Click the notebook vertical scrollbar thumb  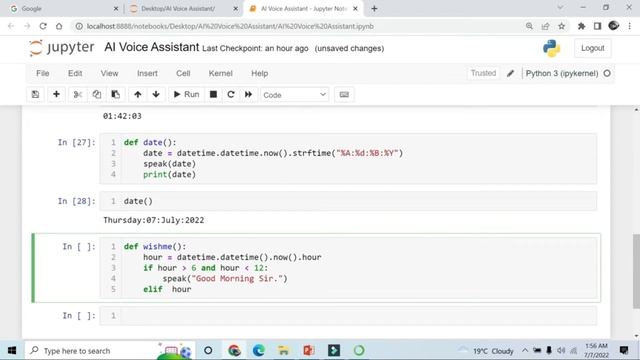point(636,271)
